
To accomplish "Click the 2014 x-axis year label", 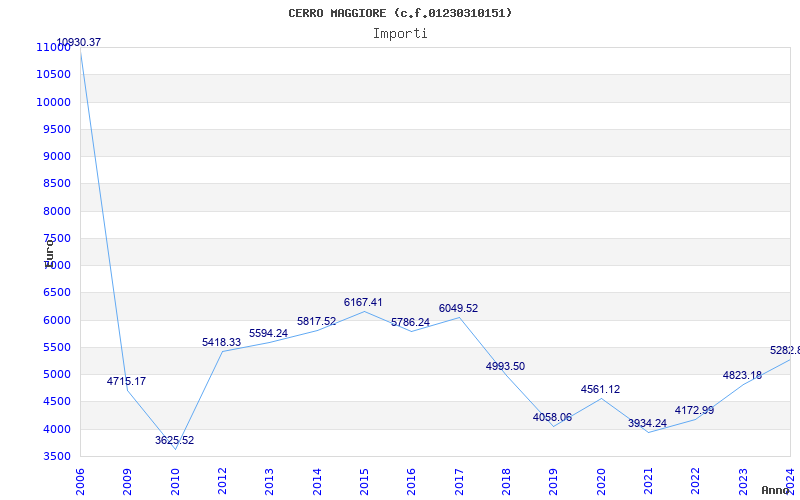I will click(x=317, y=482).
